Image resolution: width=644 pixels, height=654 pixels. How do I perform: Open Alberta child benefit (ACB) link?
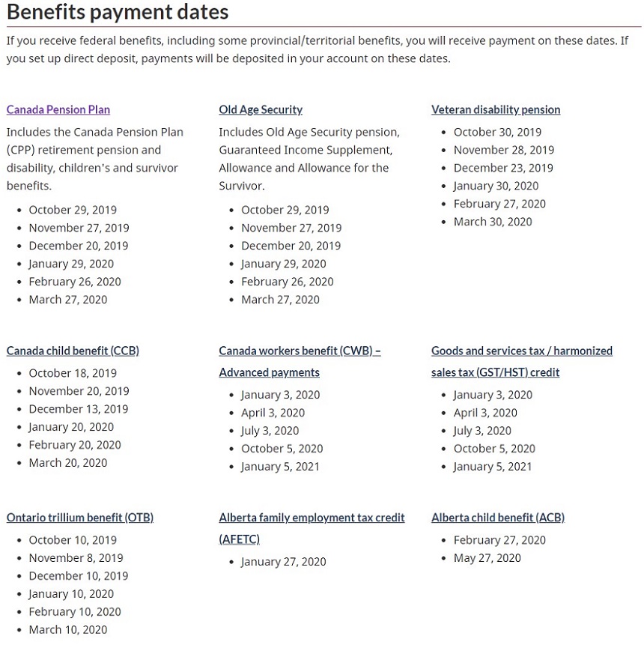coord(498,518)
